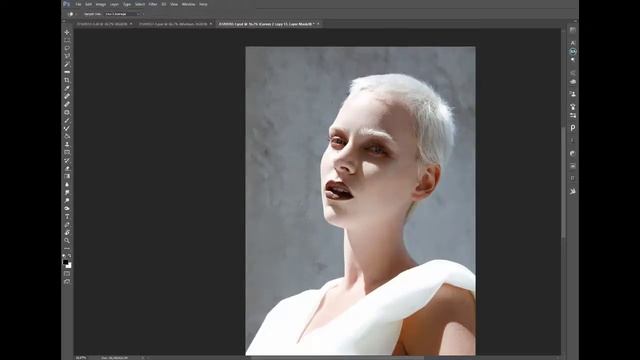Click the zoom percentage field in status bar
640x360 pixels.
(x=81, y=358)
